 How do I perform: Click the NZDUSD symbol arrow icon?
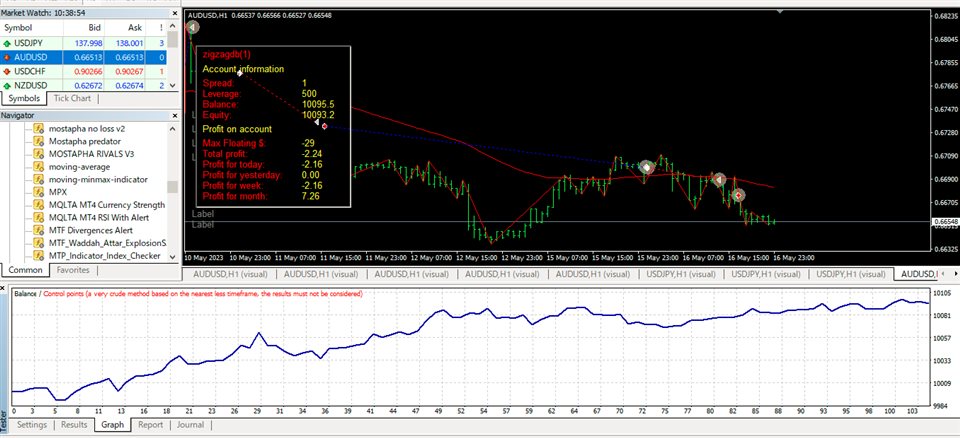point(8,85)
